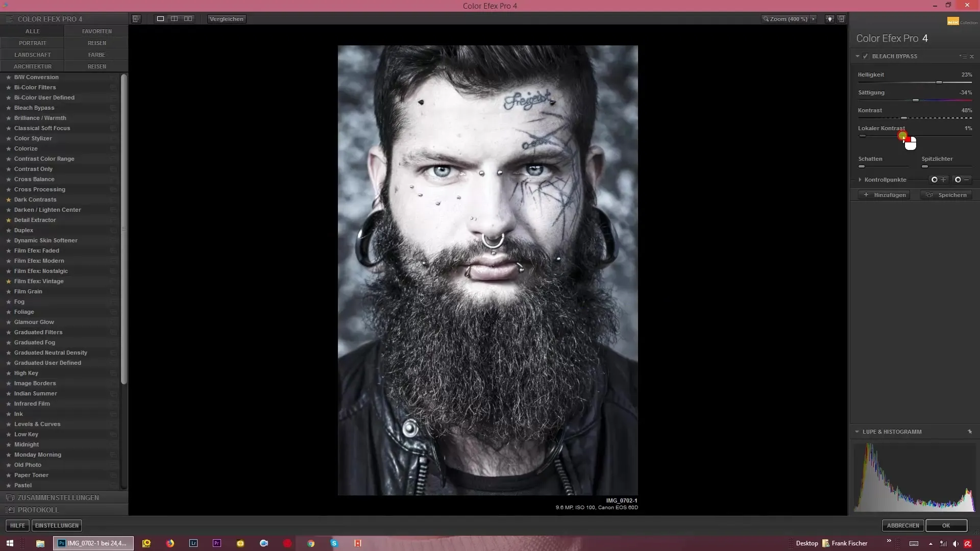The height and width of the screenshot is (551, 980).
Task: Add a positive control point
Action: (x=938, y=180)
